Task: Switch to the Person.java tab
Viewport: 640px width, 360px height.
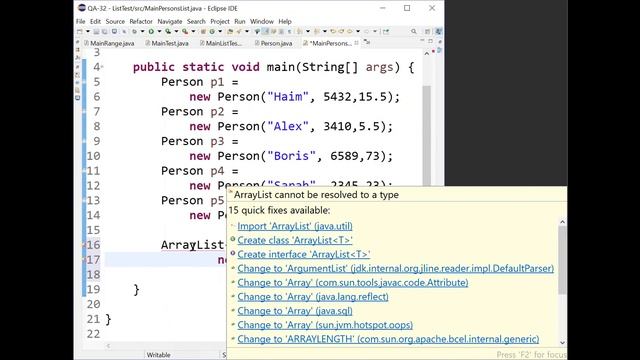Action: coord(273,43)
